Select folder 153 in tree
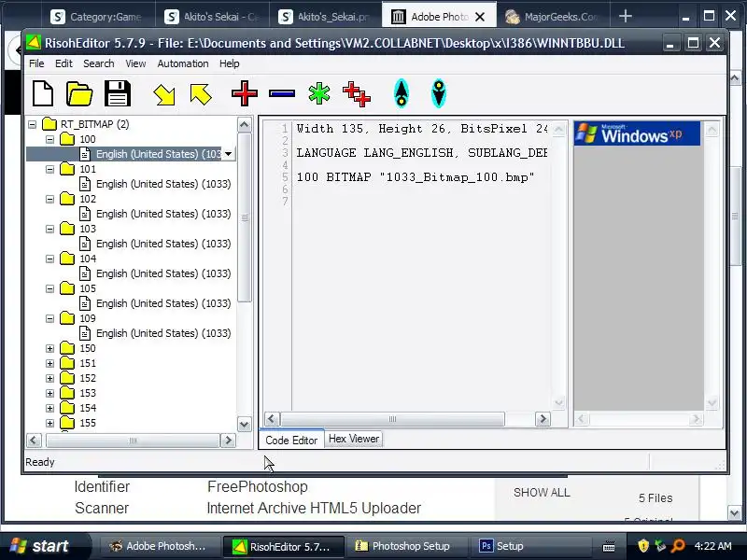This screenshot has height=560, width=747. pos(88,393)
